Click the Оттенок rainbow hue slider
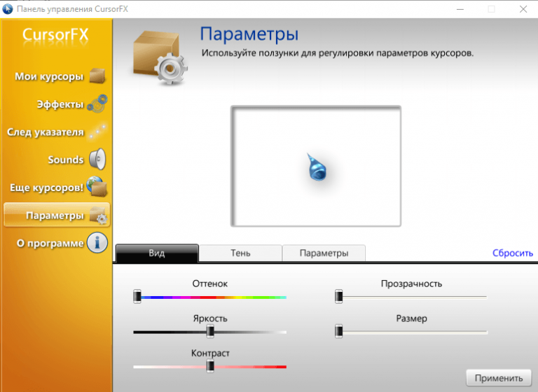538x392 pixels. pos(210,297)
